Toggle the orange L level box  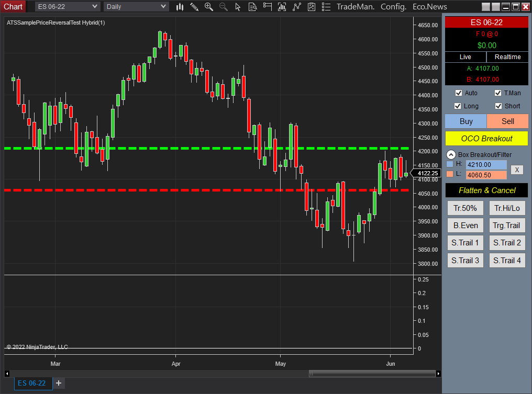(x=450, y=174)
